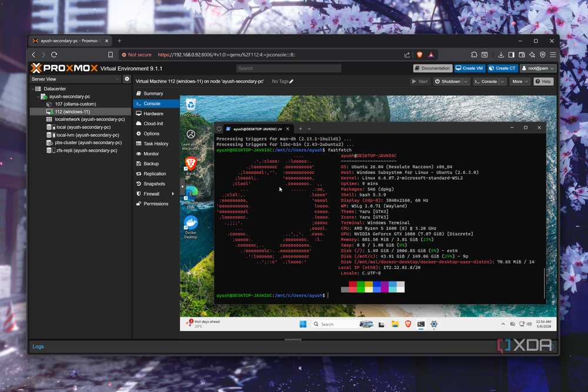Open the More dropdown menu

[x=520, y=81]
